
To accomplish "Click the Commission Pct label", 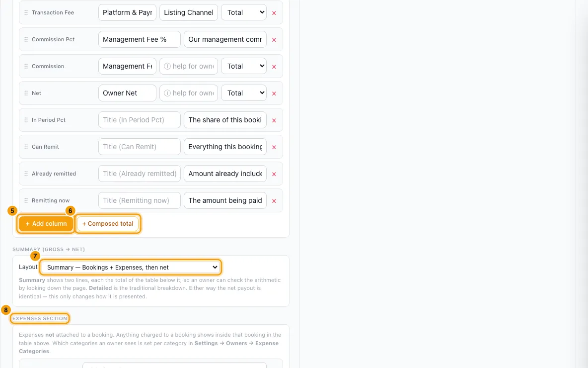I will coord(53,39).
